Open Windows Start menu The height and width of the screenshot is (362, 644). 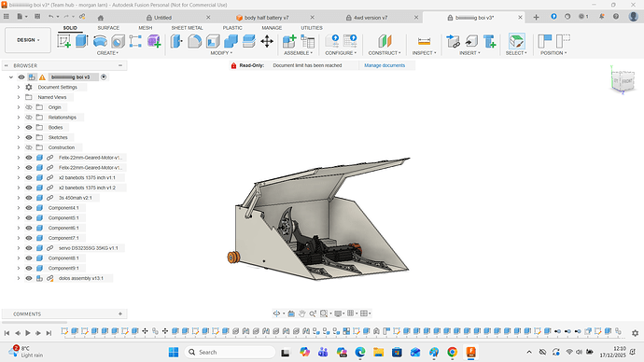click(174, 352)
